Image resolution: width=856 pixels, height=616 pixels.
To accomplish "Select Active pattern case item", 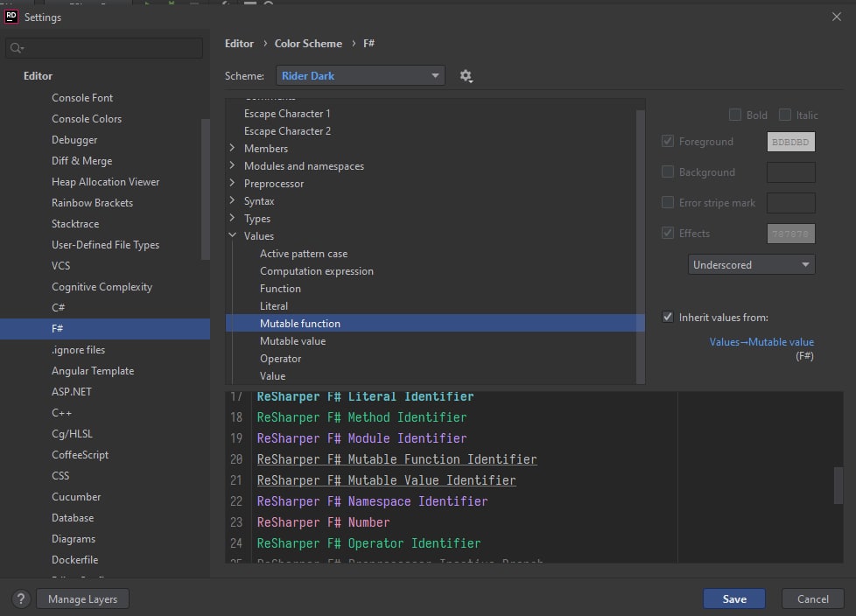I will coord(304,253).
